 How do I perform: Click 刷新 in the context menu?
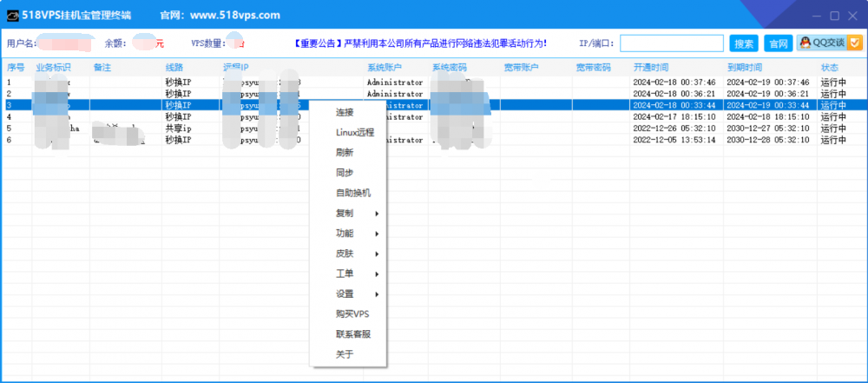[345, 153]
